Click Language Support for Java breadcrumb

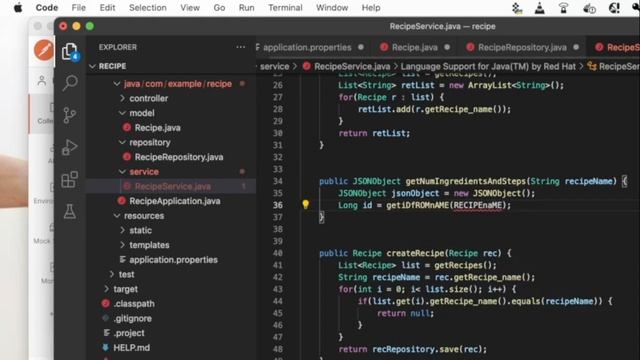[488, 66]
